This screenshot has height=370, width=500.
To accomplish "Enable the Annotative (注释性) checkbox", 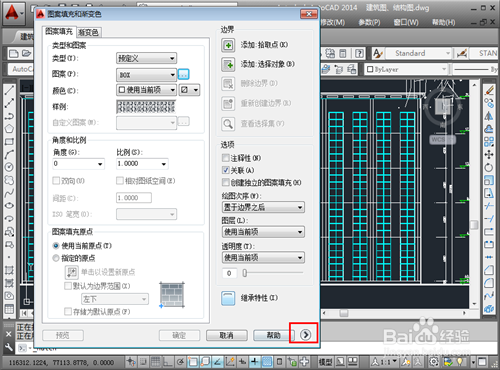I will point(226,158).
